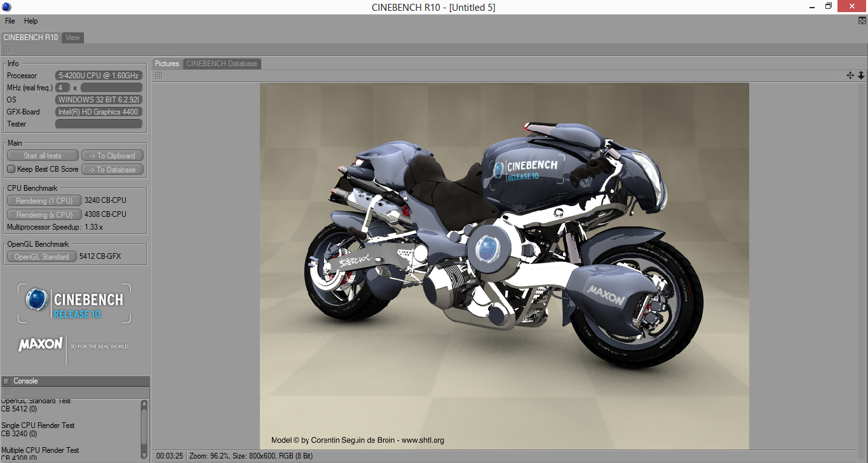Image resolution: width=868 pixels, height=463 pixels.
Task: Click the To Database button
Action: 112,170
